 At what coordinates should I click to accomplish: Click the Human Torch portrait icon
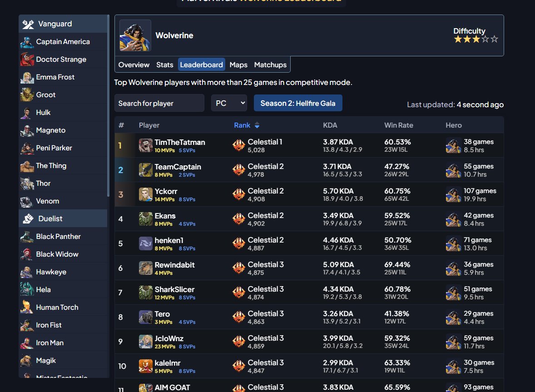tap(27, 308)
